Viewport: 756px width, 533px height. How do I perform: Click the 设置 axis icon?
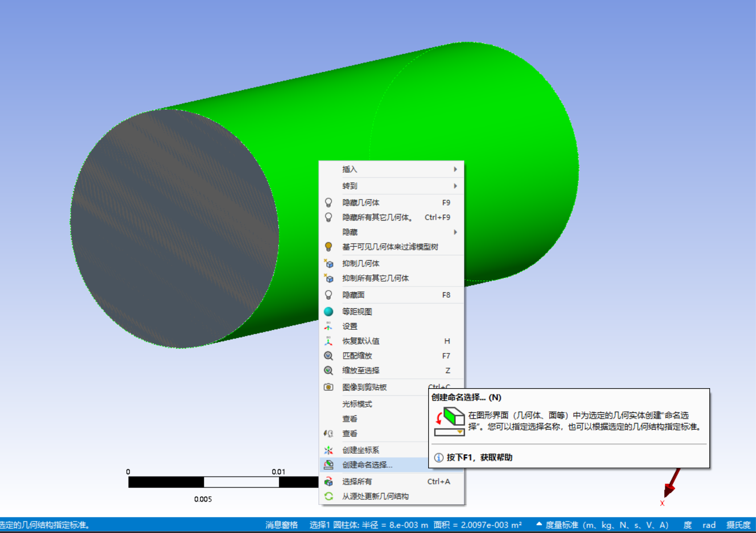[328, 326]
